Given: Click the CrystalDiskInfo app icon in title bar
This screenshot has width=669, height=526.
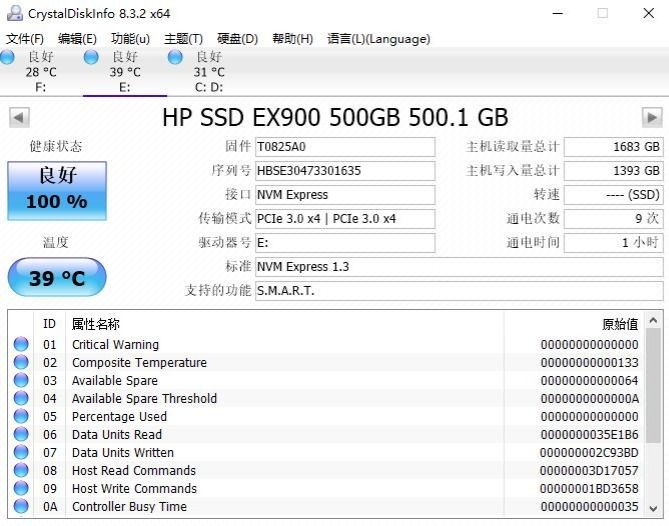Looking at the screenshot, I should point(13,13).
